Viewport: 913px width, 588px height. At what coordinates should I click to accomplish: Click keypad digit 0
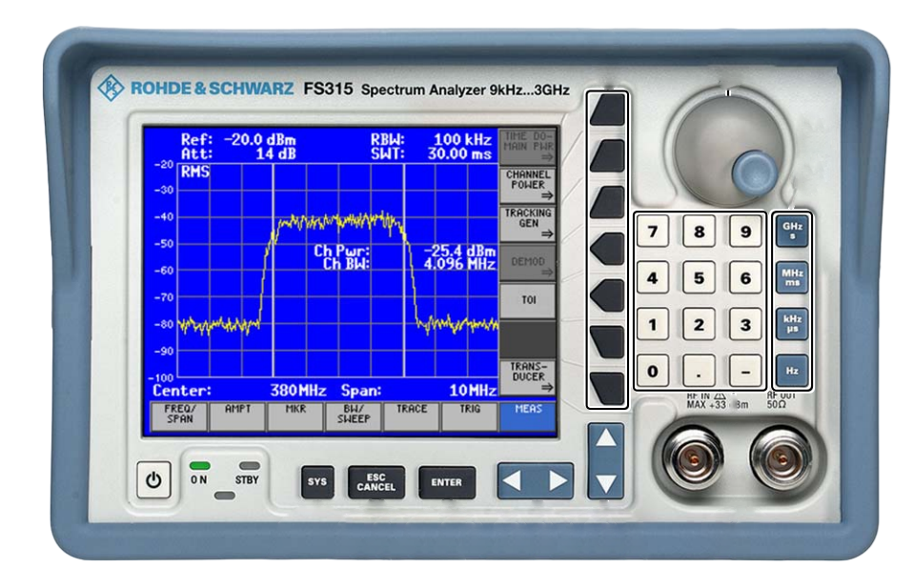pos(652,371)
